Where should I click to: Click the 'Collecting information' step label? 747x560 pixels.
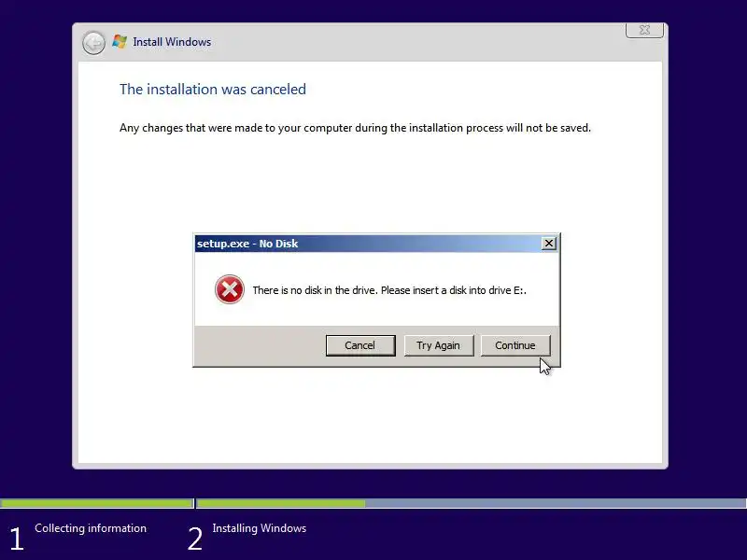click(91, 528)
